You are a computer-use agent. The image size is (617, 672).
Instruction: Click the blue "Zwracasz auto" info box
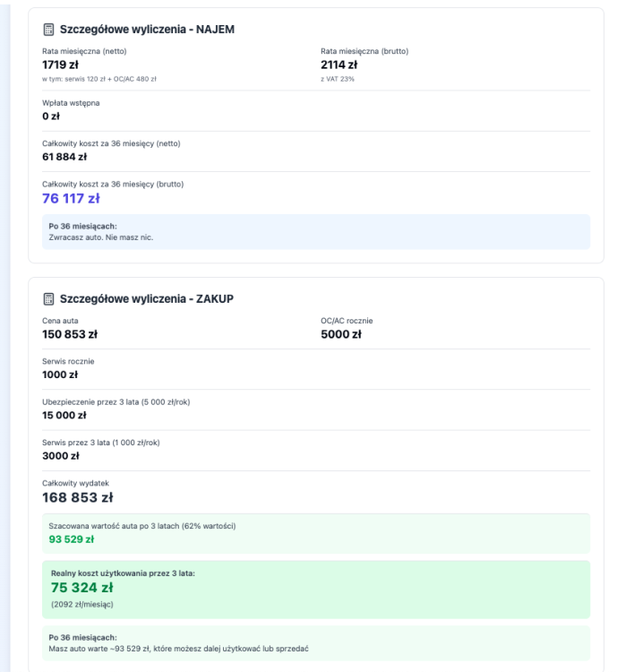click(x=316, y=231)
